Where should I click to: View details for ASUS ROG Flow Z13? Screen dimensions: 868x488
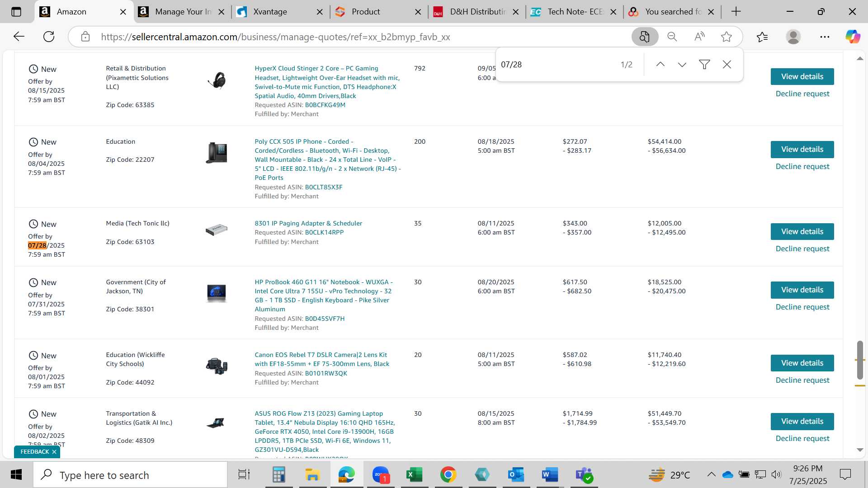(802, 422)
